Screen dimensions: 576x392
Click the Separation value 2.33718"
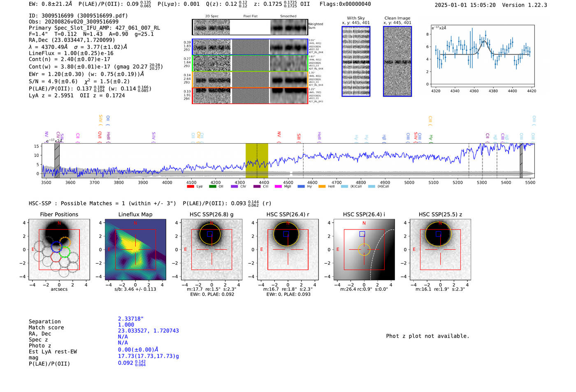coord(131,319)
